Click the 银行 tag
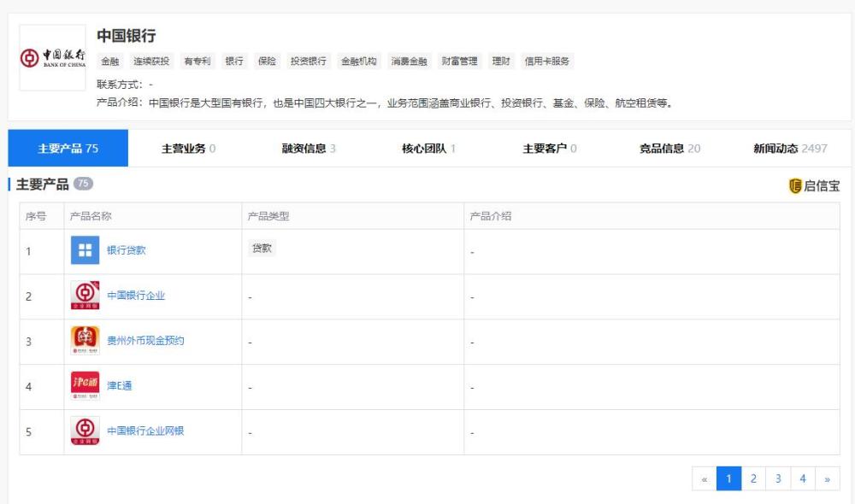The height and width of the screenshot is (504, 855). click(234, 61)
